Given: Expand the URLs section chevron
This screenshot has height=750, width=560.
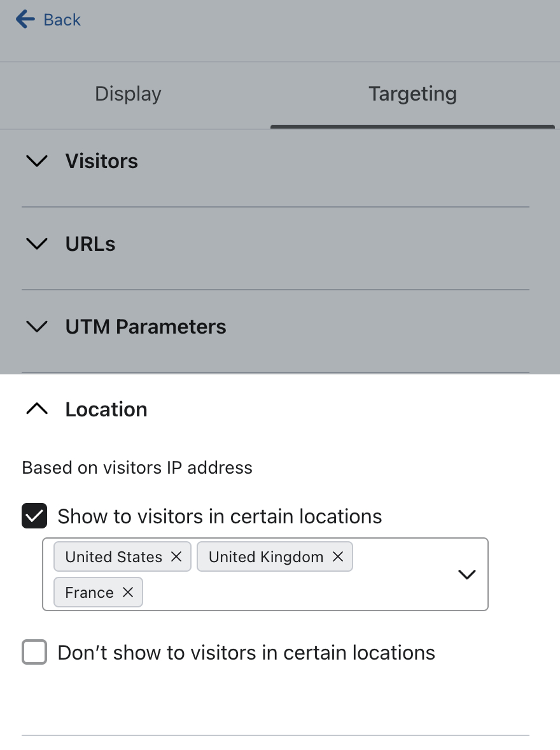Looking at the screenshot, I should tap(38, 244).
